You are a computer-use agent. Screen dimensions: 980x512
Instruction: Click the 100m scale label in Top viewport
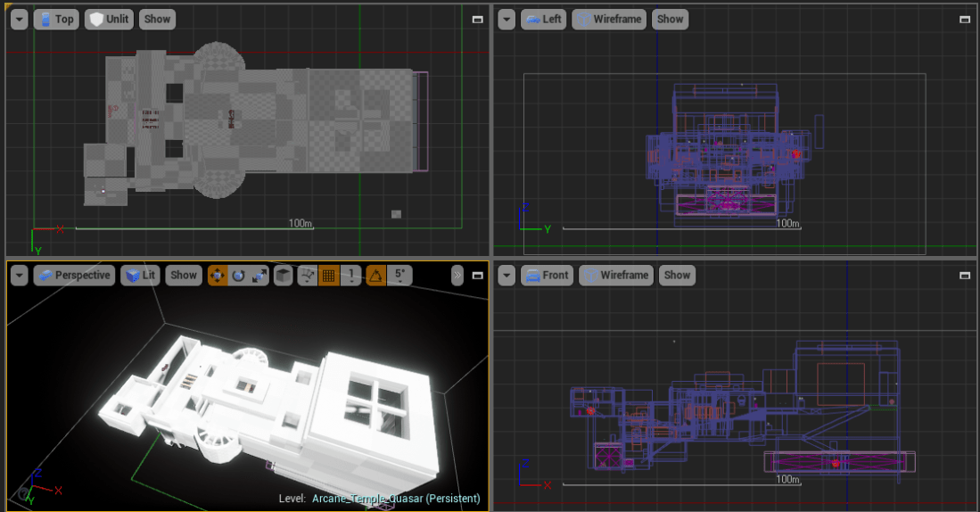click(301, 223)
